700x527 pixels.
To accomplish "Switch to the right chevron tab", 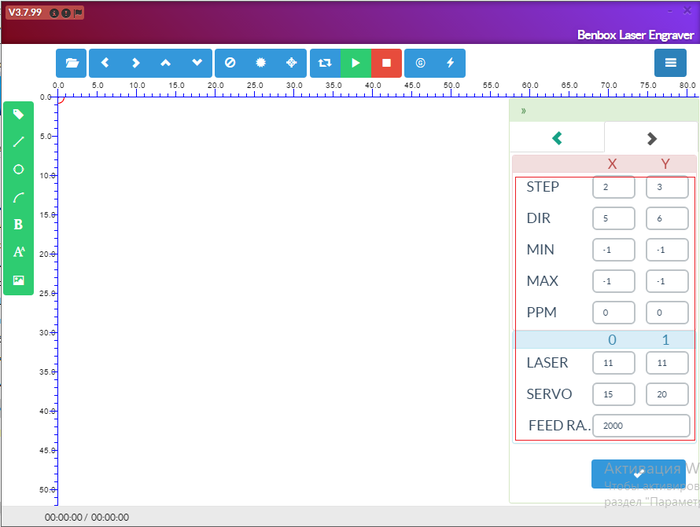I will pyautogui.click(x=651, y=138).
